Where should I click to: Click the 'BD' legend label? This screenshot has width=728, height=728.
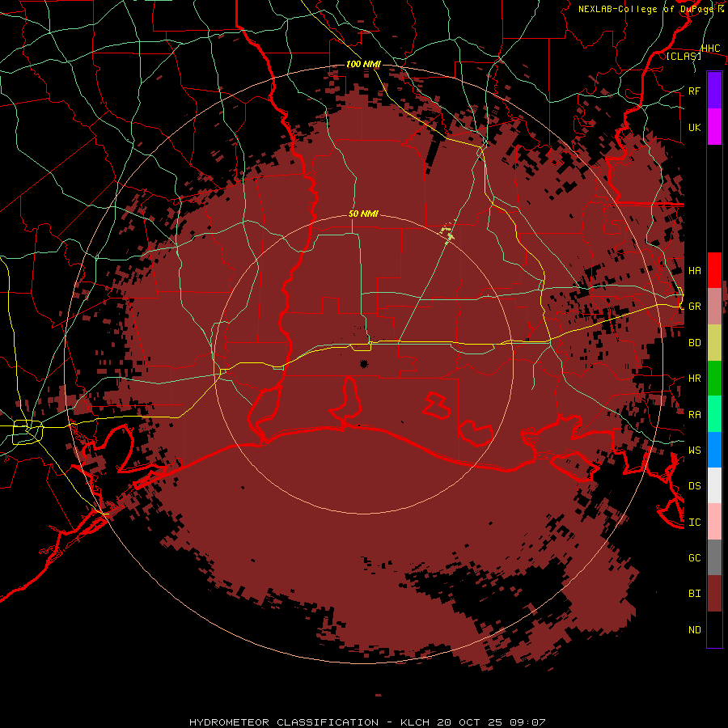pos(695,343)
